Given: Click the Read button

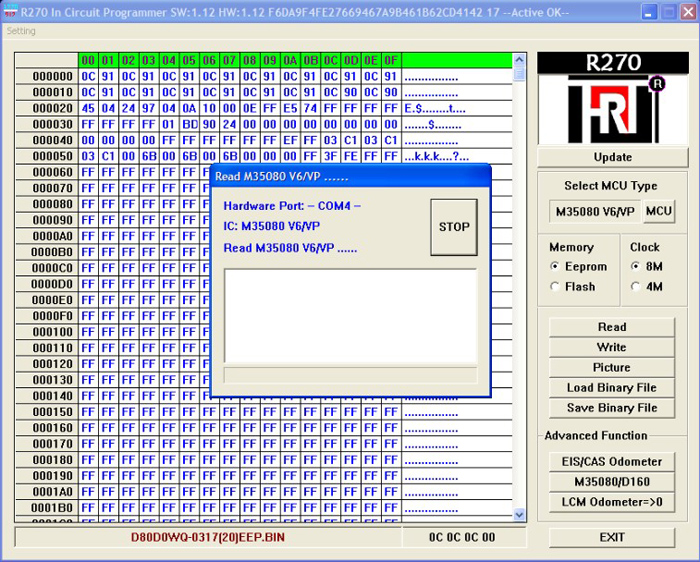Looking at the screenshot, I should pyautogui.click(x=612, y=327).
